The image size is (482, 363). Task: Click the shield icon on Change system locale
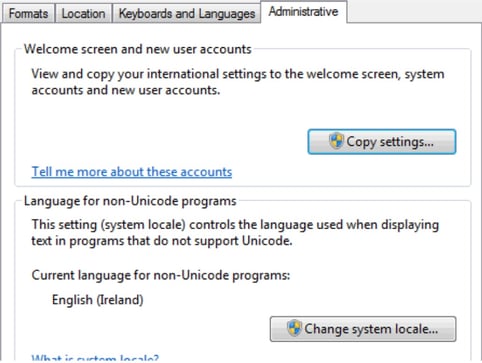click(294, 328)
